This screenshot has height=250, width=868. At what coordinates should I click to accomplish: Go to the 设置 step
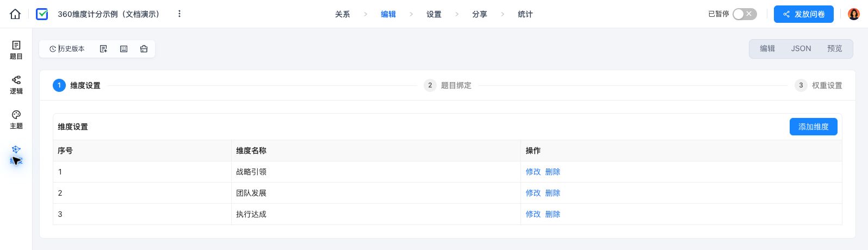pyautogui.click(x=434, y=14)
